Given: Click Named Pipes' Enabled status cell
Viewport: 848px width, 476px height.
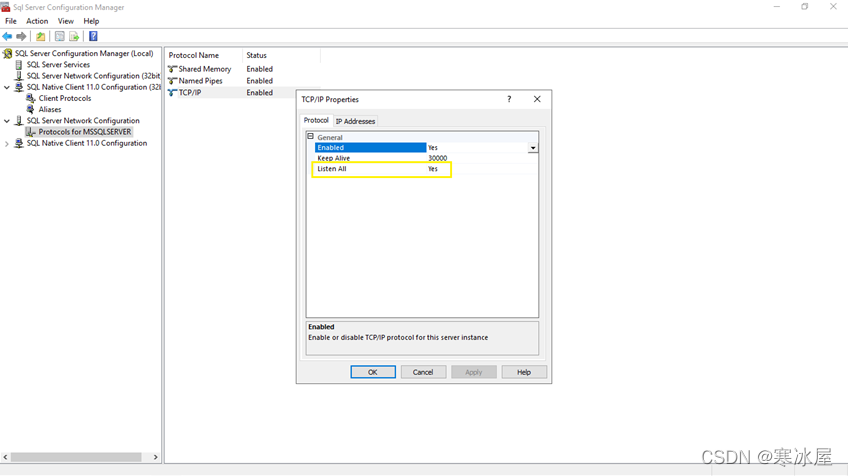Looking at the screenshot, I should point(260,81).
